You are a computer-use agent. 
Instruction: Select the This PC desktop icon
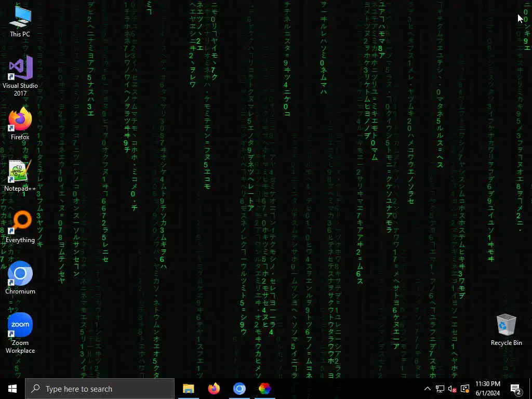(x=20, y=21)
